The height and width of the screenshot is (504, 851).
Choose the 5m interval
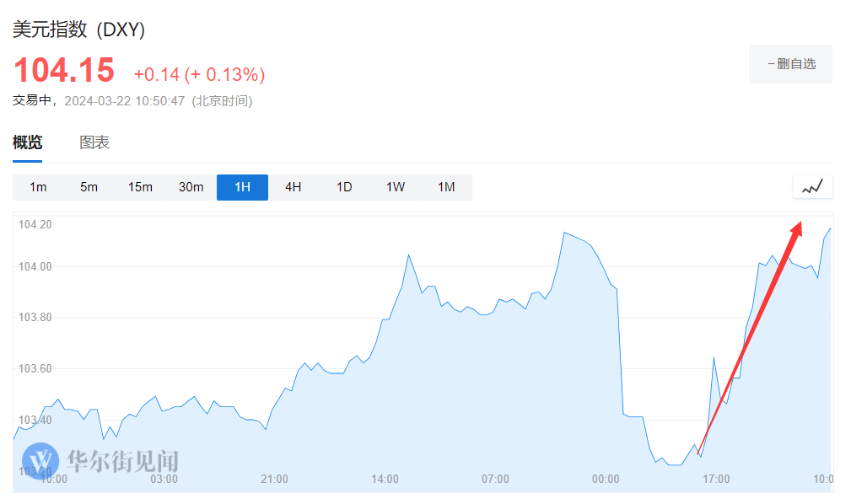pyautogui.click(x=89, y=187)
